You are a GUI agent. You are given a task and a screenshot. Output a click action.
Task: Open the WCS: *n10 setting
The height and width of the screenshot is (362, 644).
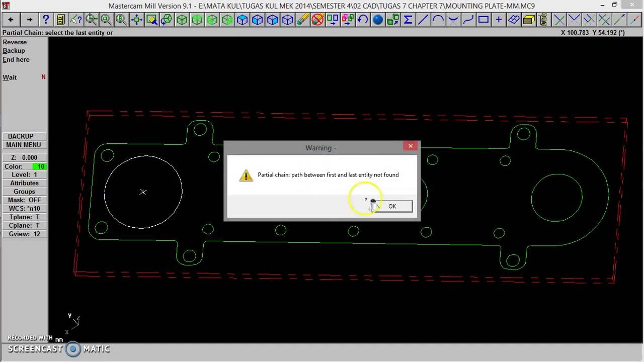coord(24,209)
